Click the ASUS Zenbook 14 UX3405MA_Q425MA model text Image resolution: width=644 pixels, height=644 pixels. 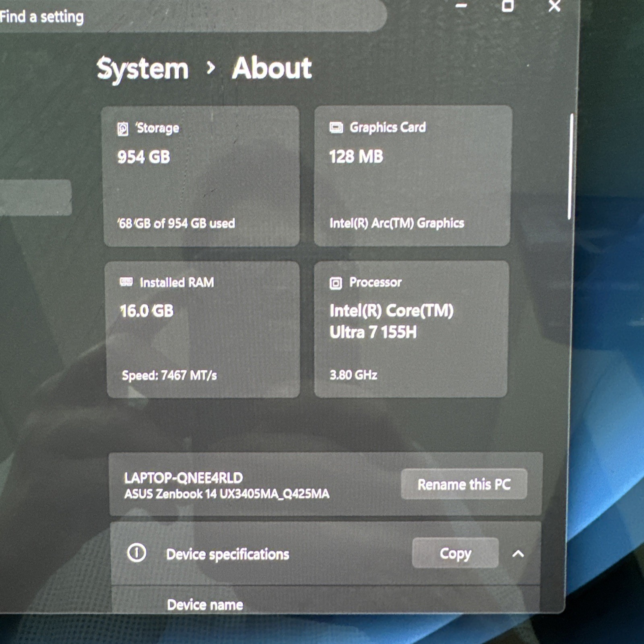click(x=227, y=494)
